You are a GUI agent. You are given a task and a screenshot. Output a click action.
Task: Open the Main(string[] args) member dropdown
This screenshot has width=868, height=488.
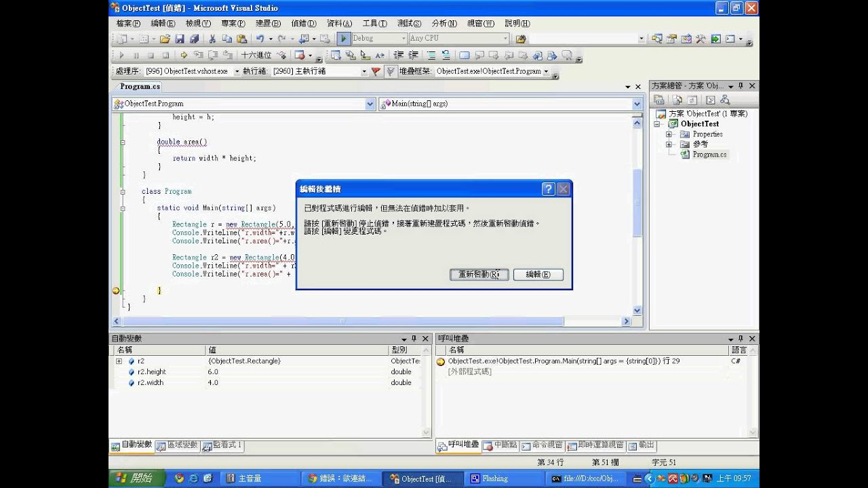pyautogui.click(x=637, y=104)
